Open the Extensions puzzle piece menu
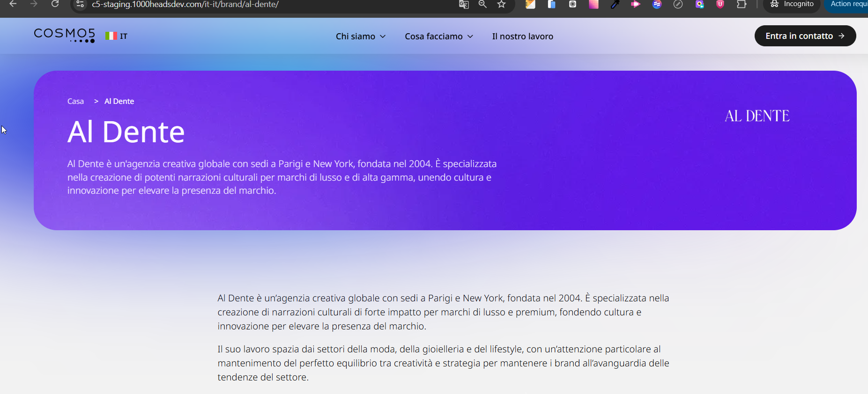 click(x=742, y=4)
